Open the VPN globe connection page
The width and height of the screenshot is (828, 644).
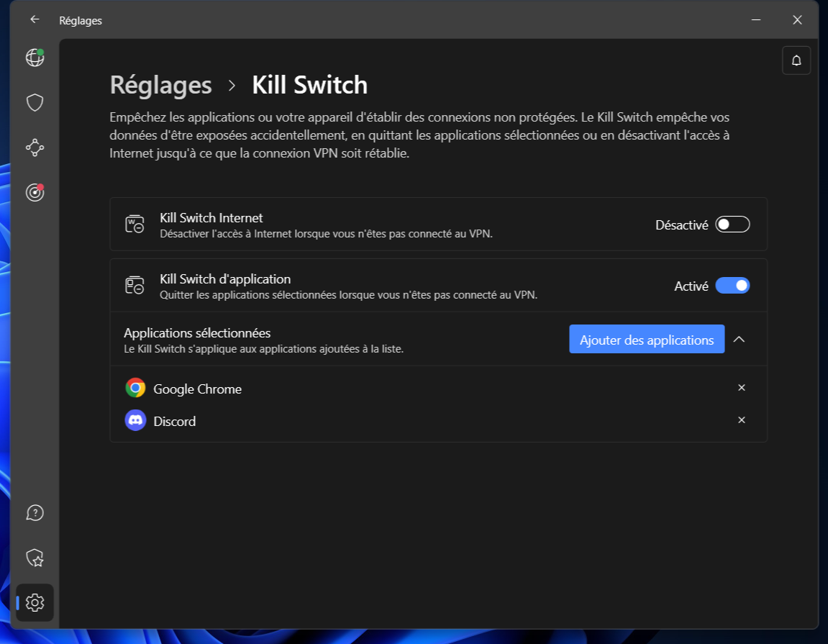(x=35, y=57)
